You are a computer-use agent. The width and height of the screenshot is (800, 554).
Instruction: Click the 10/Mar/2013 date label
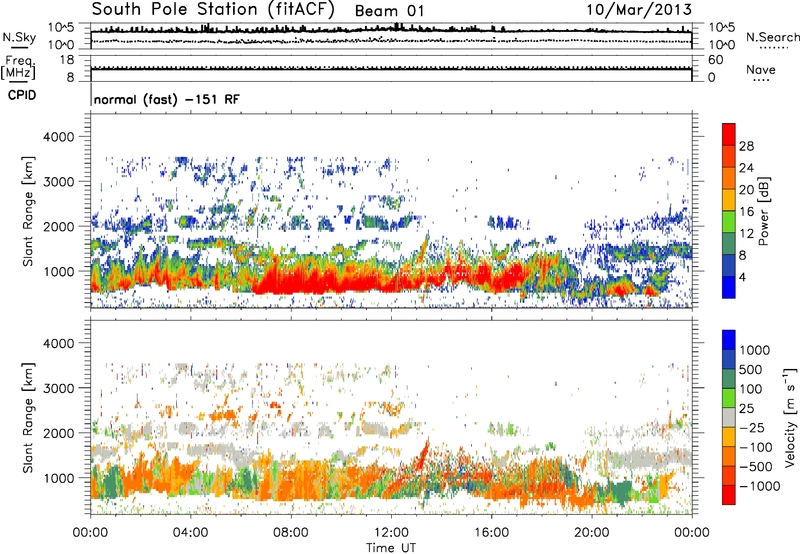click(639, 10)
